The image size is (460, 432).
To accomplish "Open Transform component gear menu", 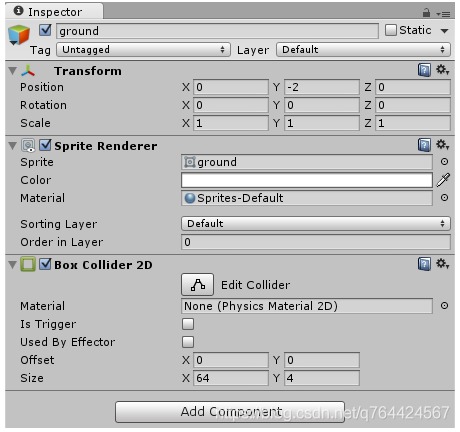I will [x=443, y=70].
